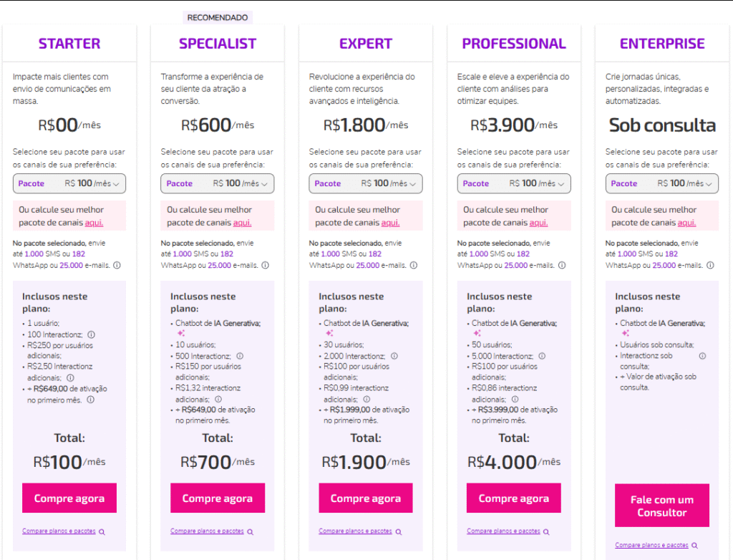This screenshot has height=560, width=733.
Task: Click info icon beside Professional 5.000 Interactionz
Action: (542, 356)
